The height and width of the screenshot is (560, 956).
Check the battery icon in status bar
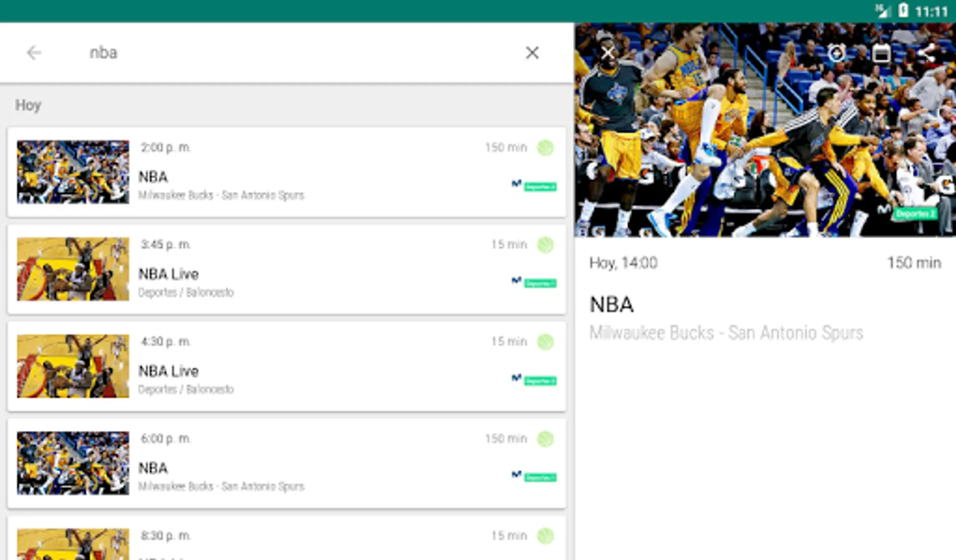903,11
